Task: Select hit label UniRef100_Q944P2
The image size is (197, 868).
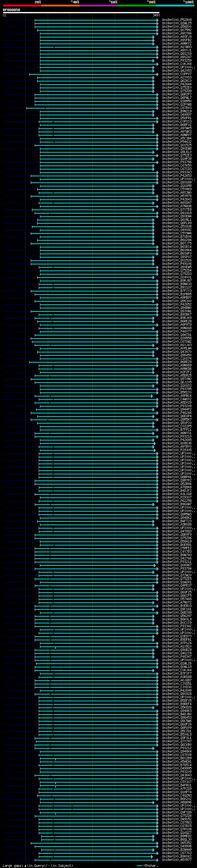Action: [x=177, y=410]
